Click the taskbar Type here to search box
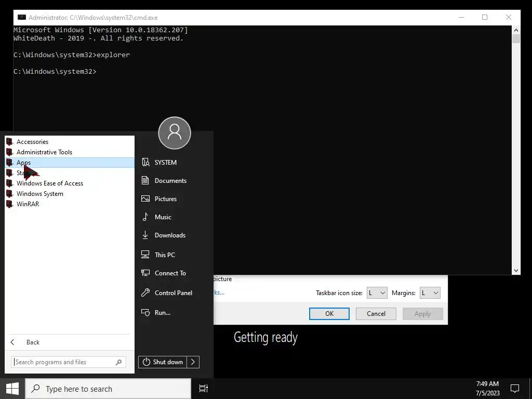Screen dimensions: 532x399 tap(108, 389)
